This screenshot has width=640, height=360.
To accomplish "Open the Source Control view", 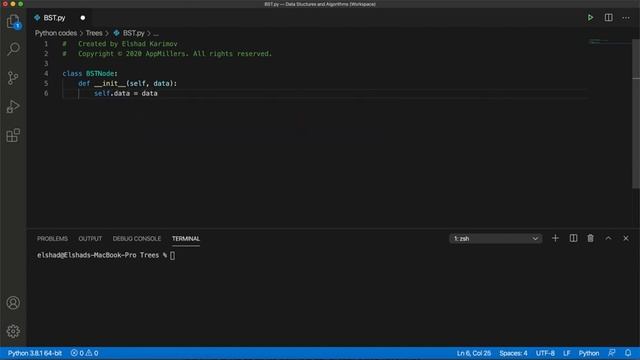I will click(13, 78).
